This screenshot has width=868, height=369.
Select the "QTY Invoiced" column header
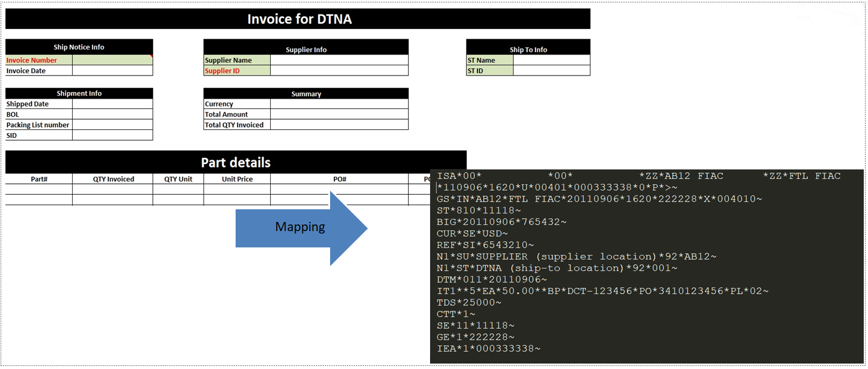coord(113,179)
